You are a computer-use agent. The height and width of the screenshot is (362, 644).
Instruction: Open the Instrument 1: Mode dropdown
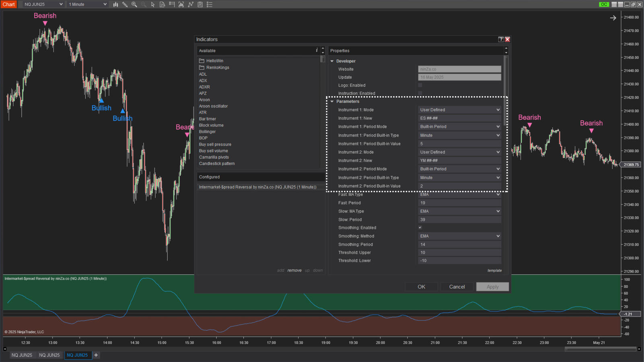pyautogui.click(x=459, y=110)
